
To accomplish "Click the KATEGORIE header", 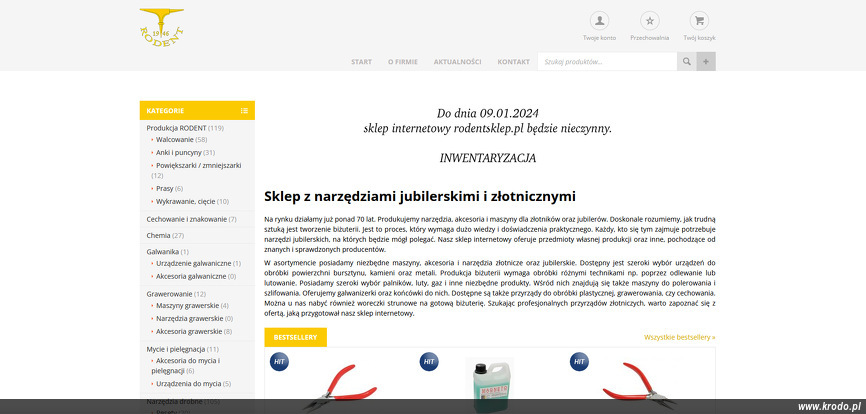I will [x=197, y=110].
